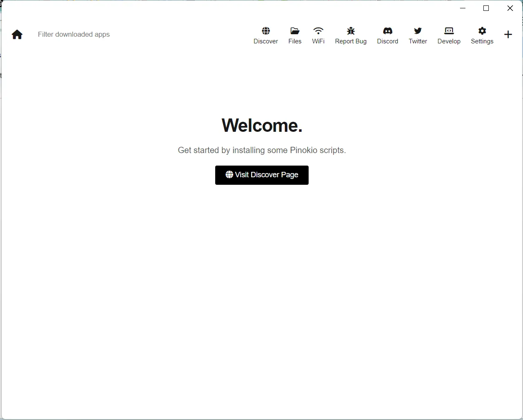Image resolution: width=523 pixels, height=420 pixels.
Task: Open the Twitter bird icon
Action: coord(417,31)
